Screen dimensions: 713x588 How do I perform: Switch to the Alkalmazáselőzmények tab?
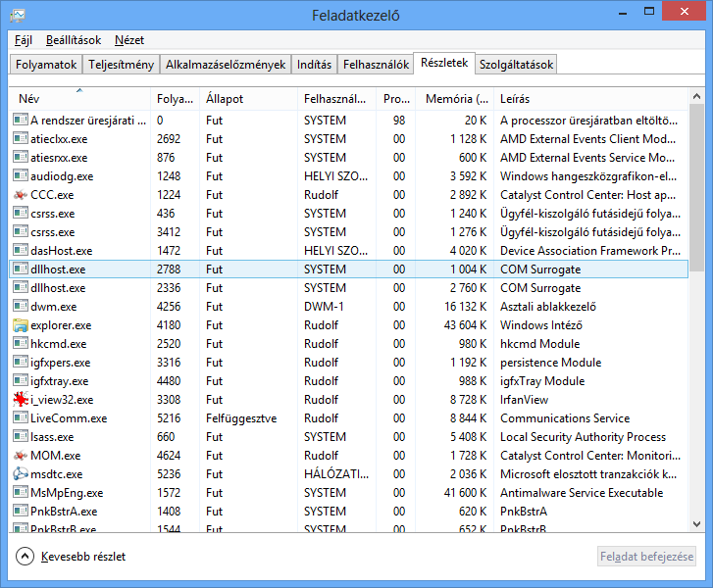point(226,65)
